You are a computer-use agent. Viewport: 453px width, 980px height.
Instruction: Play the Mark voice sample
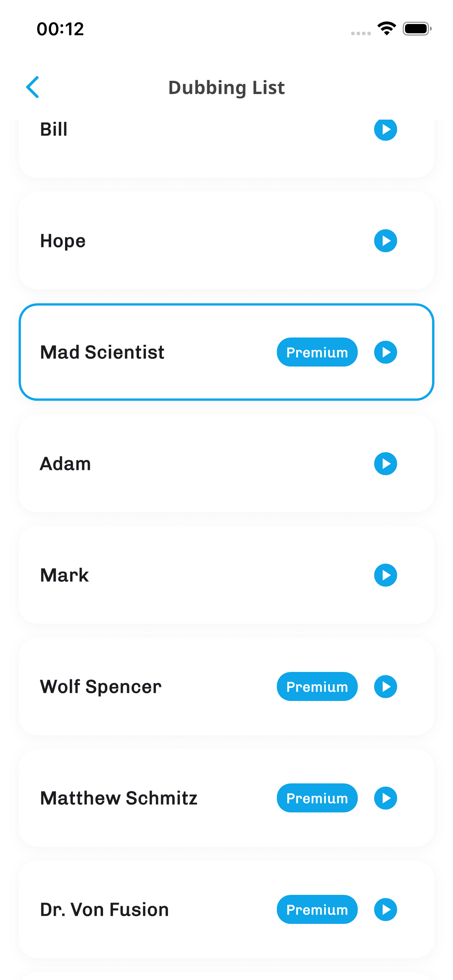tap(385, 575)
